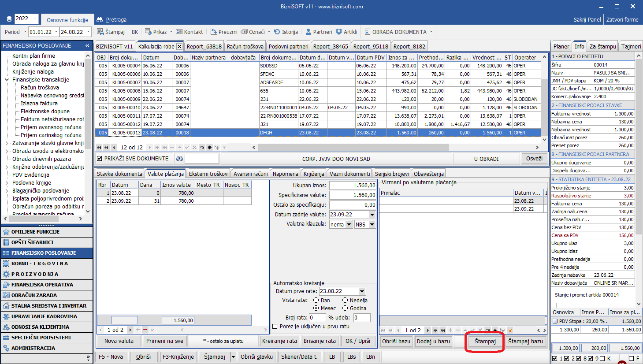
Task: Click binoculars search icon beside PRIKAŽI SVE DOKUMENTE
Action: (179, 159)
